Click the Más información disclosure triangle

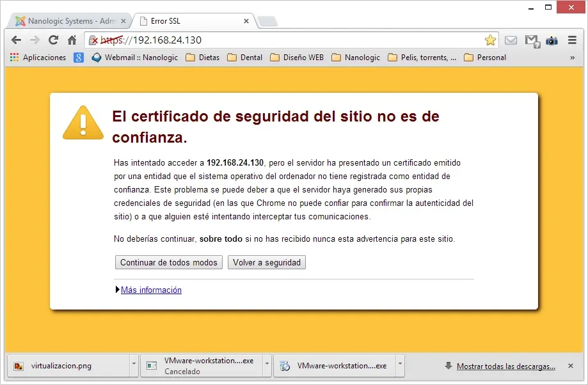[x=117, y=290]
